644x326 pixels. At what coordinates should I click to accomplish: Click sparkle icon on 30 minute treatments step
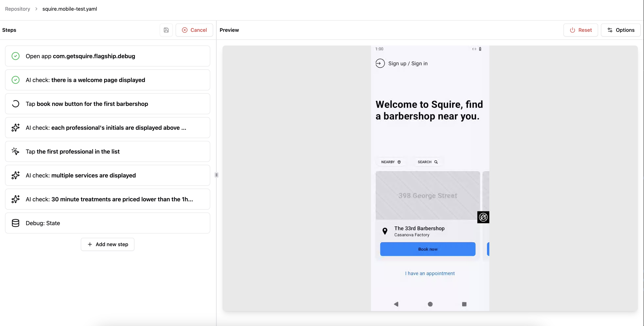[16, 199]
